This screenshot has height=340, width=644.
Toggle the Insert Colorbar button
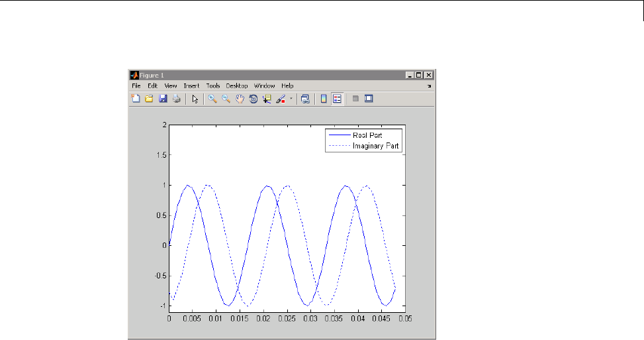(x=324, y=99)
